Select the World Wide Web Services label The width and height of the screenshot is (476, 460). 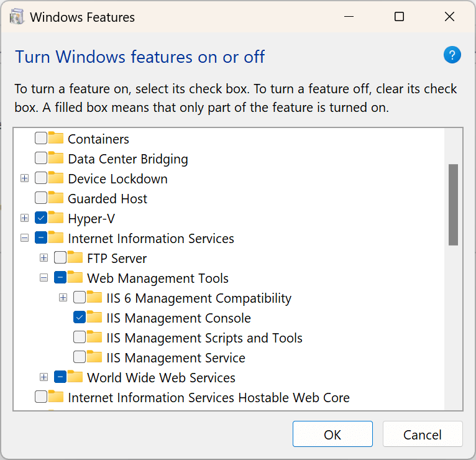[161, 378]
